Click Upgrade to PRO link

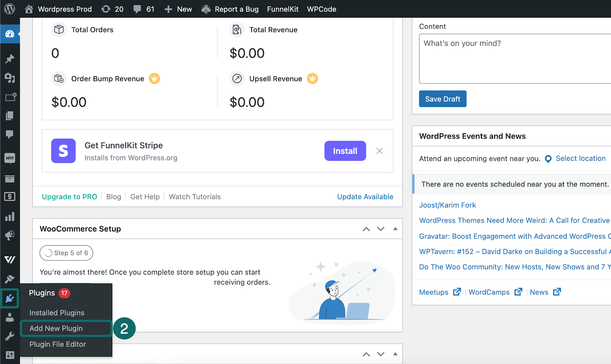[70, 197]
